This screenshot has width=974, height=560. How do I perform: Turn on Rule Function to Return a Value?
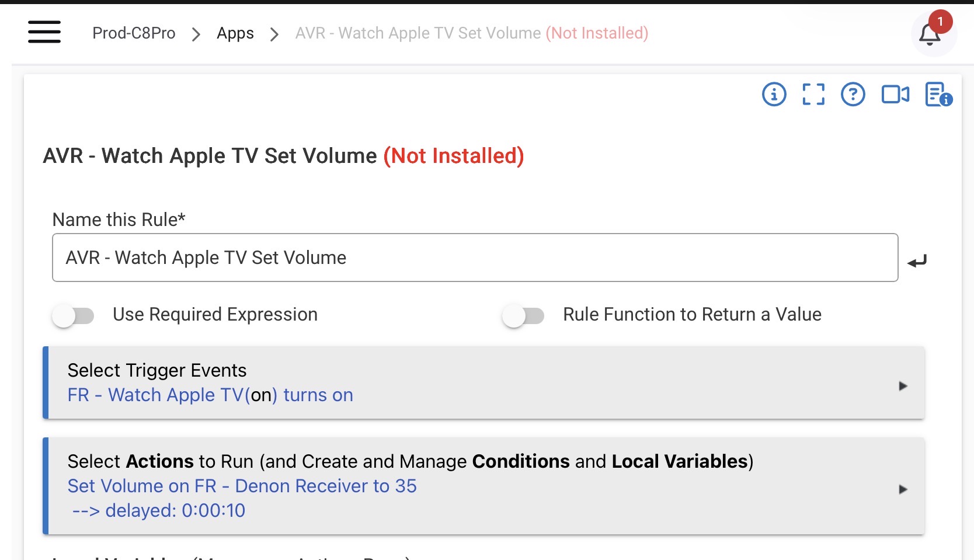pyautogui.click(x=523, y=316)
